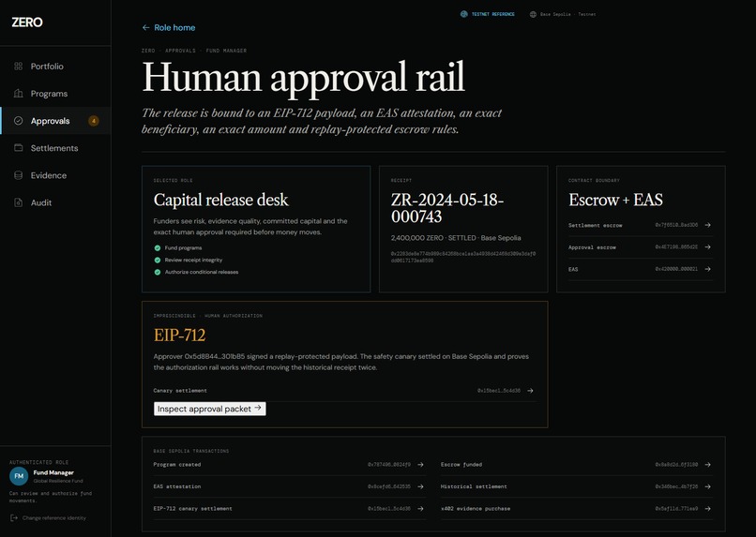Click Canary settlement hash 0x15bec1…5c4d36 in EIP-712 card

click(499, 391)
